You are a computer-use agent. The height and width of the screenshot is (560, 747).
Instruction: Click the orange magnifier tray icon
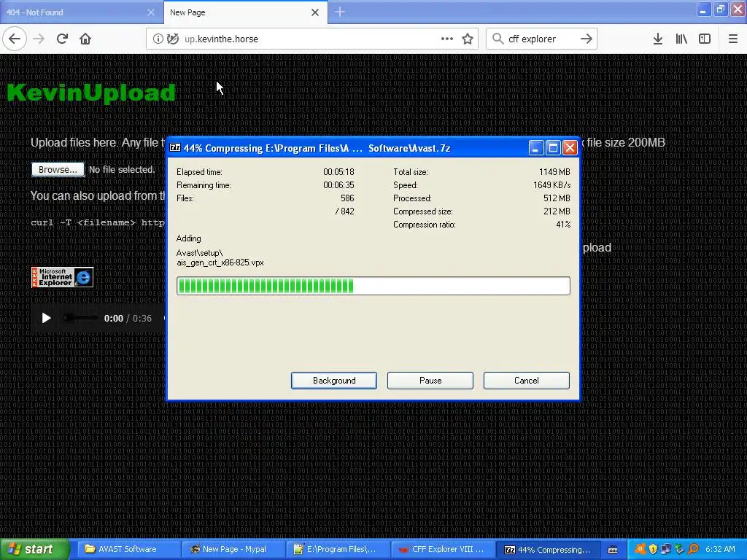coord(693,549)
